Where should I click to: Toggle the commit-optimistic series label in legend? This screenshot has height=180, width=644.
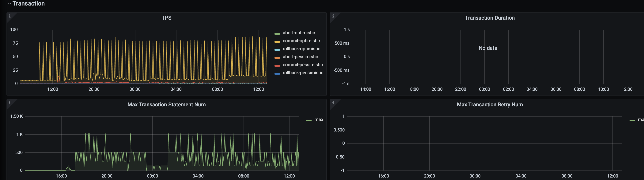(x=301, y=41)
